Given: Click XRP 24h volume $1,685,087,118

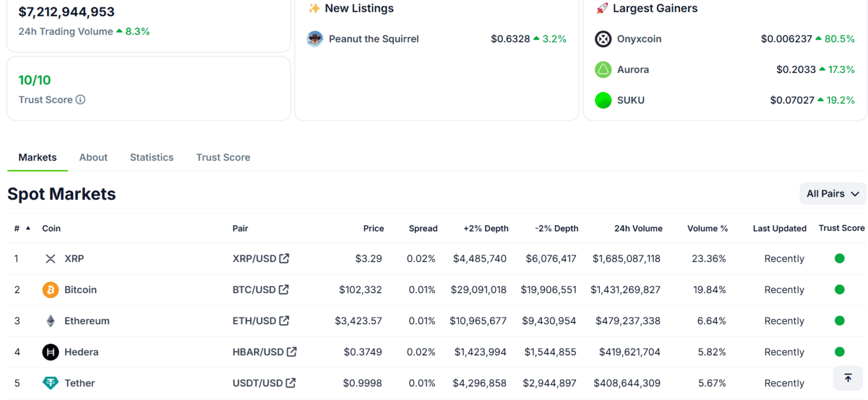Looking at the screenshot, I should [627, 259].
